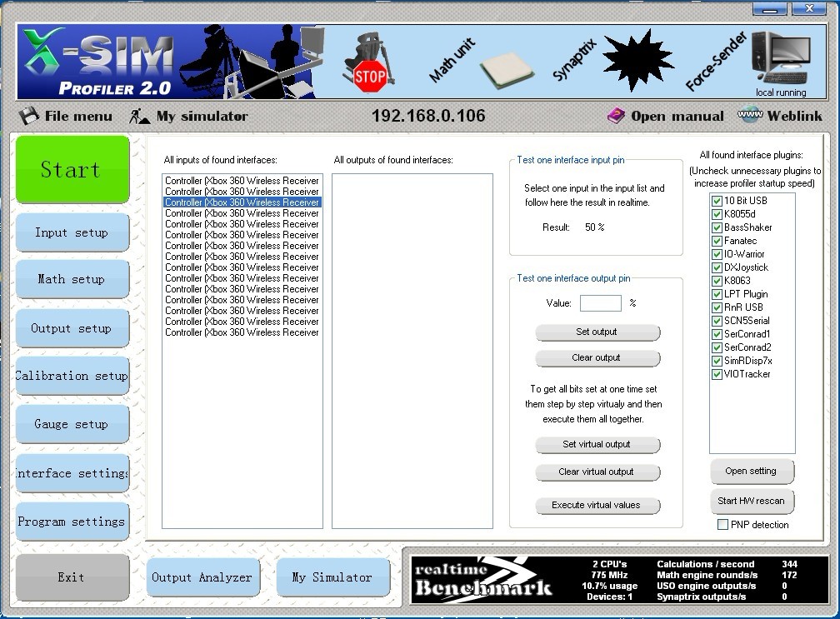Uncheck the Fanatec plugin
This screenshot has height=619, width=840.
[x=717, y=241]
